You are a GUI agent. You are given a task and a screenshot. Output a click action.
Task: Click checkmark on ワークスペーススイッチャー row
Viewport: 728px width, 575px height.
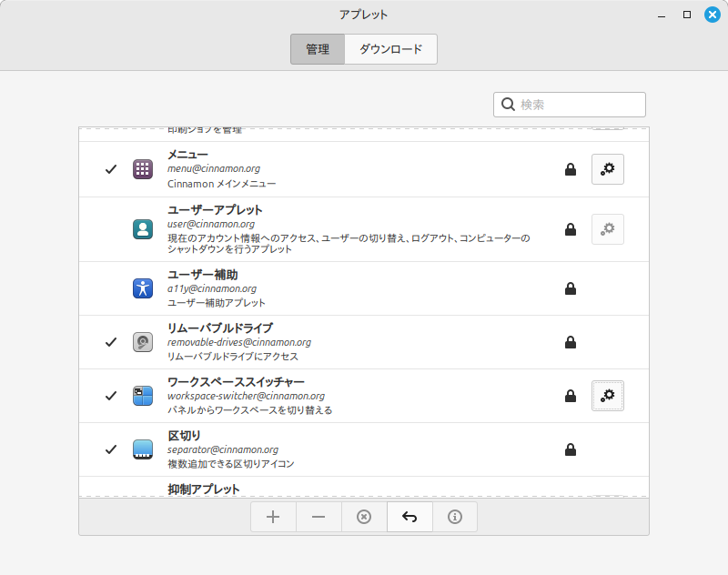111,396
